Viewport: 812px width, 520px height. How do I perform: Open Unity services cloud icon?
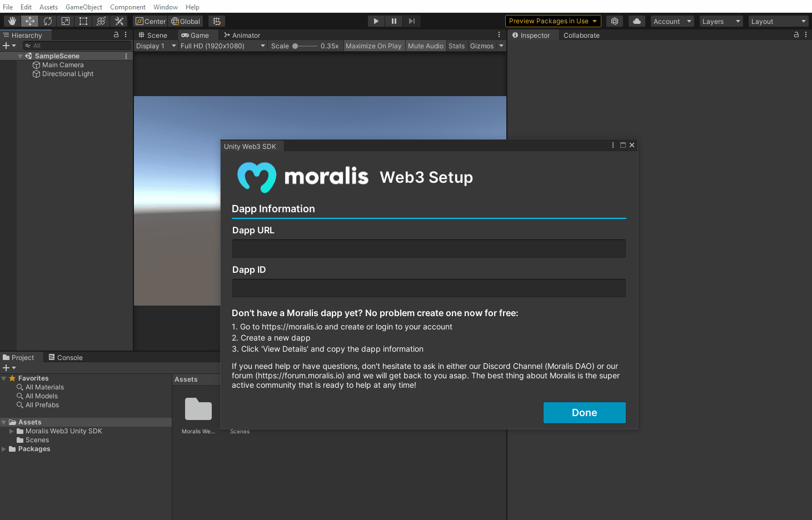tap(637, 21)
